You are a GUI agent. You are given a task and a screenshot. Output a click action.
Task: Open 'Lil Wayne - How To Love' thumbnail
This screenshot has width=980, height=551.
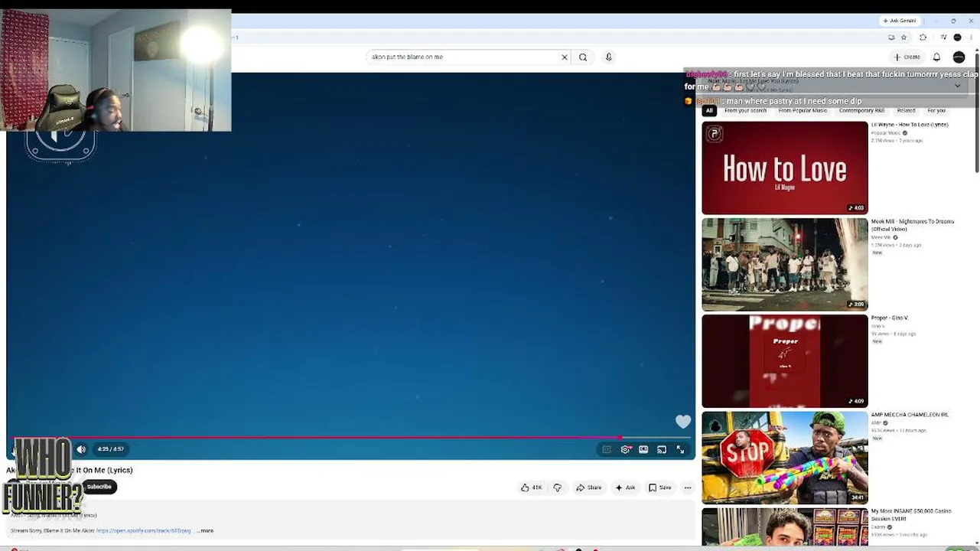(785, 168)
